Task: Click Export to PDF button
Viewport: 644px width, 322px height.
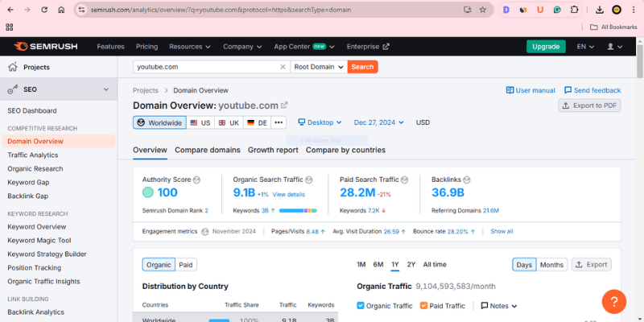Action: pos(589,105)
